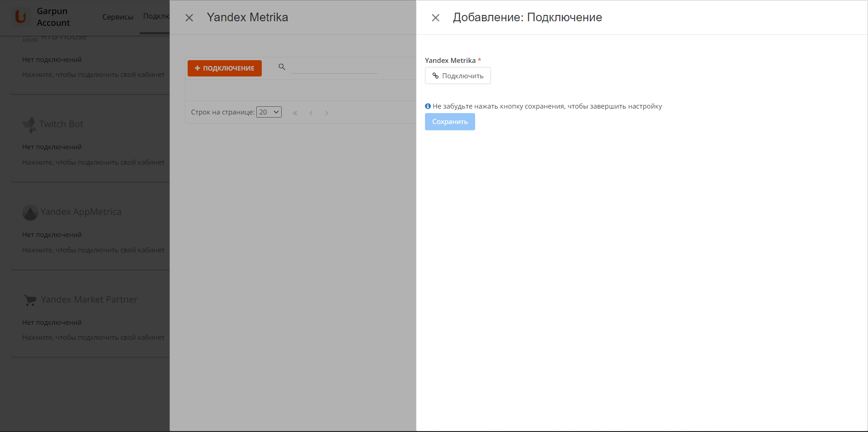Close the Yandex Metrika panel

[x=189, y=18]
